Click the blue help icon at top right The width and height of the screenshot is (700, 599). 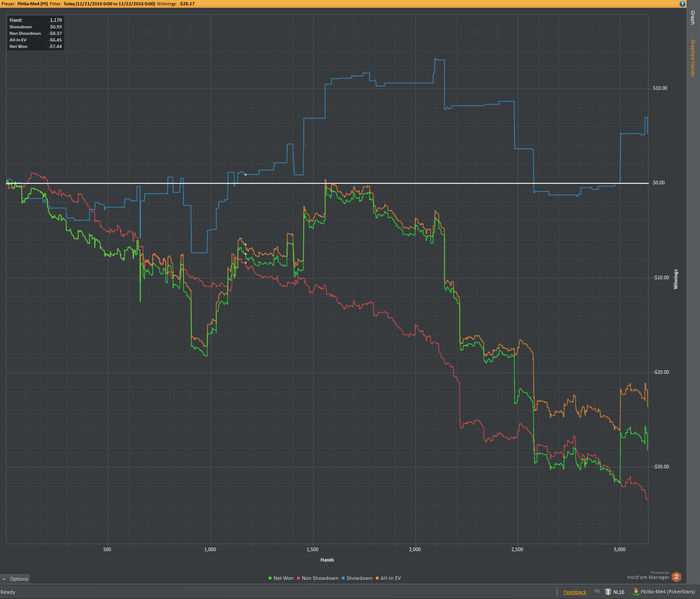tap(682, 4)
